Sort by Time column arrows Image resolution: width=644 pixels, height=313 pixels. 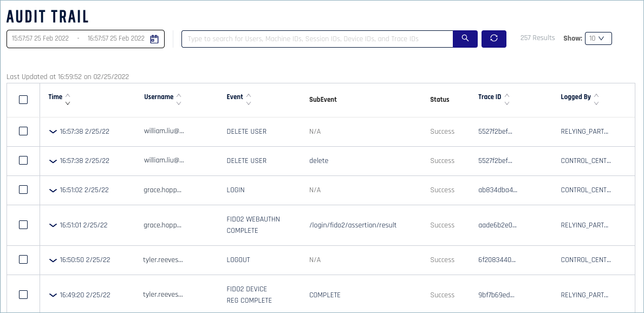pos(68,100)
